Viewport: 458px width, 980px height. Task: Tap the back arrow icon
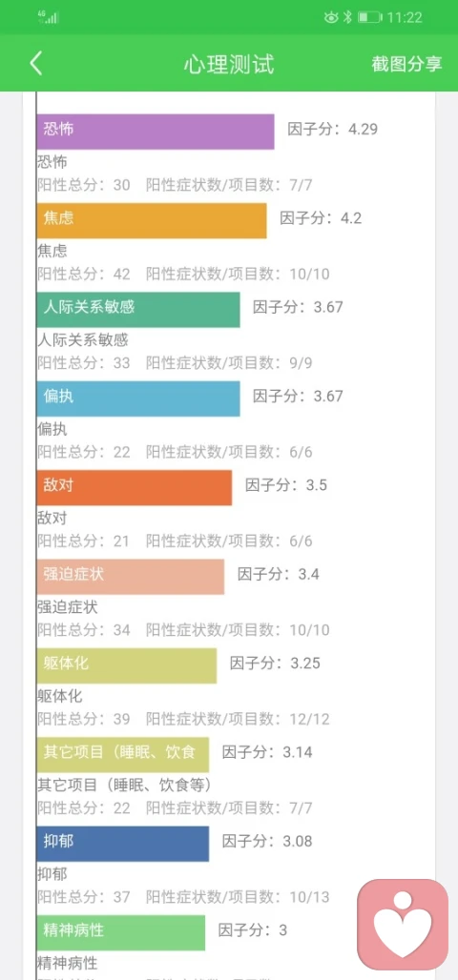(x=36, y=64)
